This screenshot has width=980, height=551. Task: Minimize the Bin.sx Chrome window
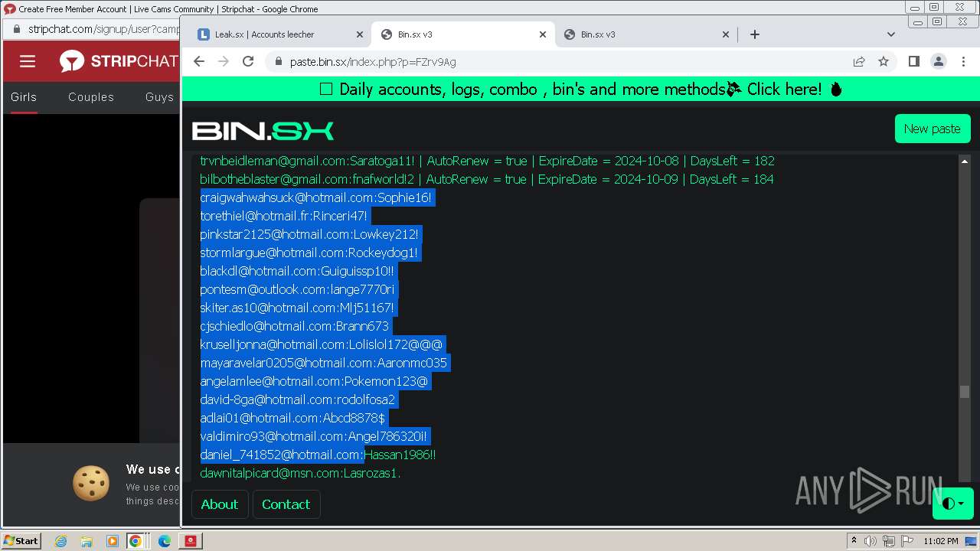pos(920,22)
